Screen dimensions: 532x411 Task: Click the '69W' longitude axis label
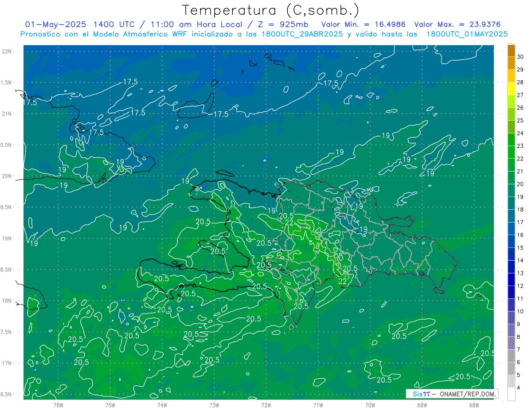tap(422, 405)
